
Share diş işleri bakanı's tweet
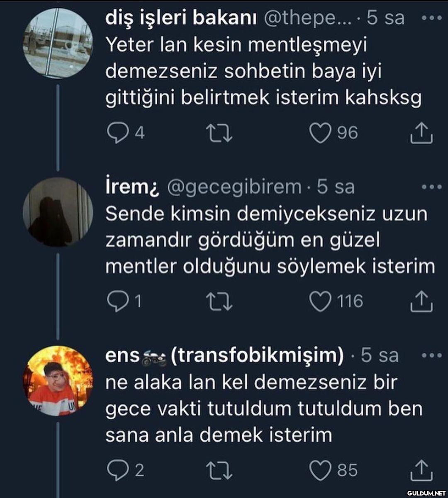pos(421,133)
